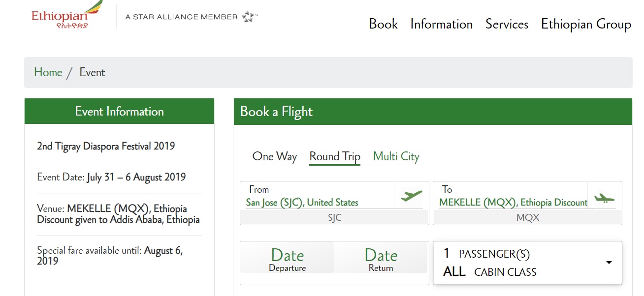644x296 pixels.
Task: Click the To airport field with MEKELLE
Action: click(512, 202)
